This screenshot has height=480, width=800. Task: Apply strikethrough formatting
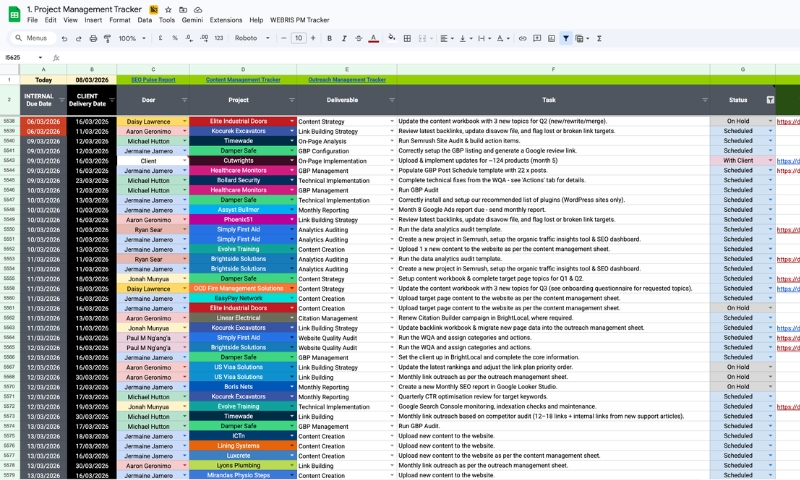coord(359,38)
